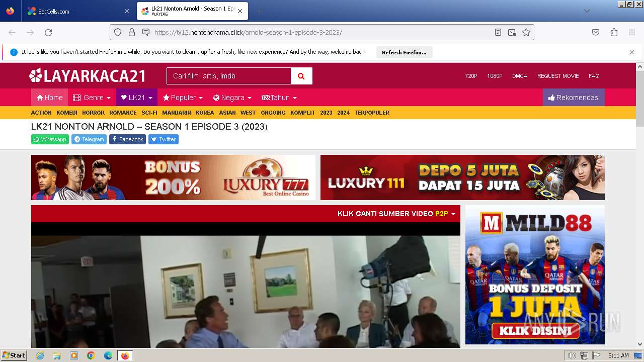The height and width of the screenshot is (362, 644).
Task: Open the permissions icon in the address bar
Action: 146,32
